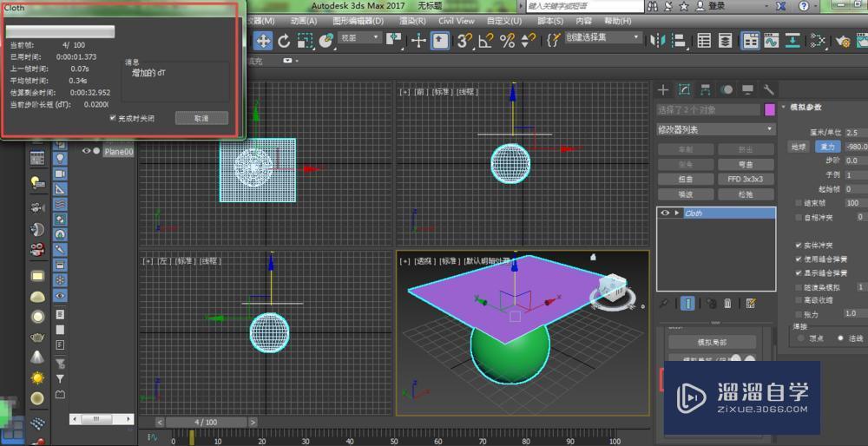
Task: Open the 创建选择集 dropdown
Action: 603,38
